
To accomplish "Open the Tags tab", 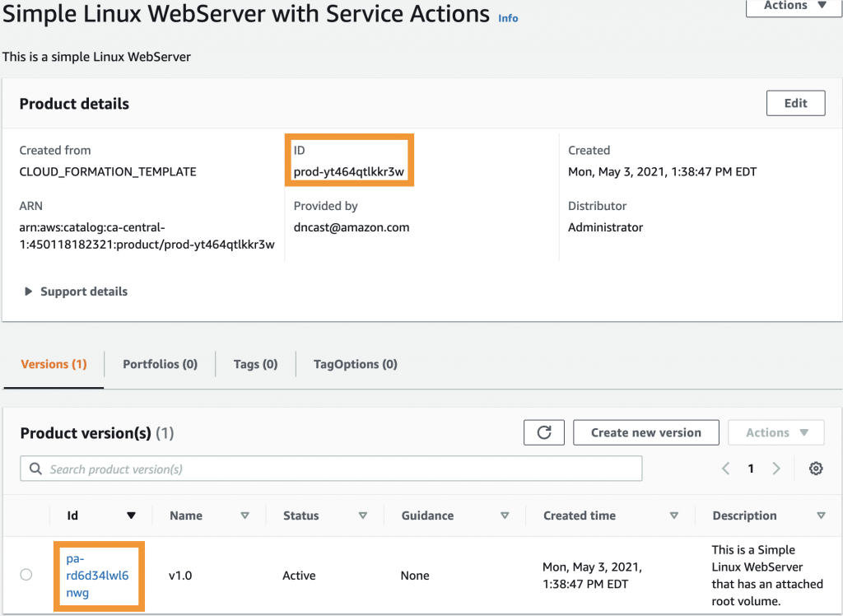I will point(254,364).
